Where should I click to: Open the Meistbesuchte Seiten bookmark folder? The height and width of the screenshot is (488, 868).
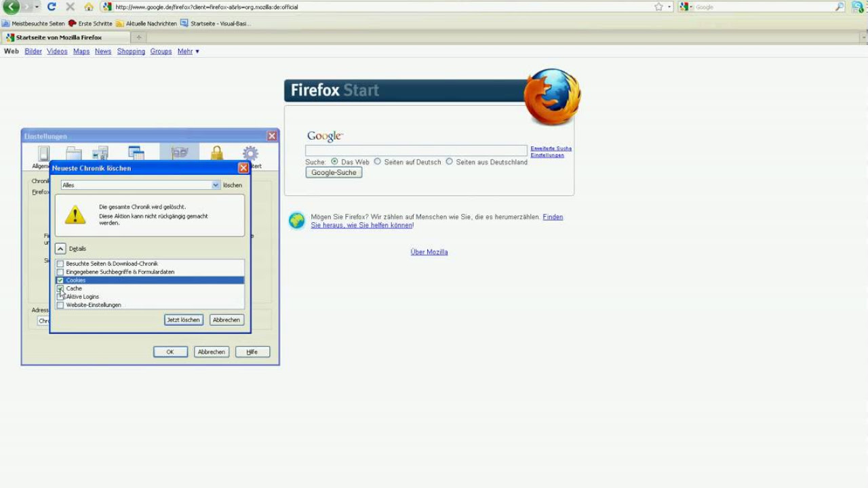coord(33,23)
